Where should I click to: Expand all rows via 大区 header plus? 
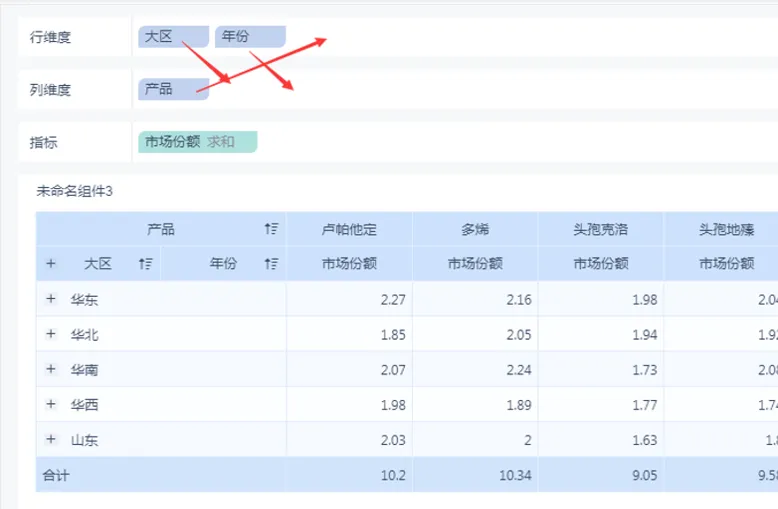[51, 263]
